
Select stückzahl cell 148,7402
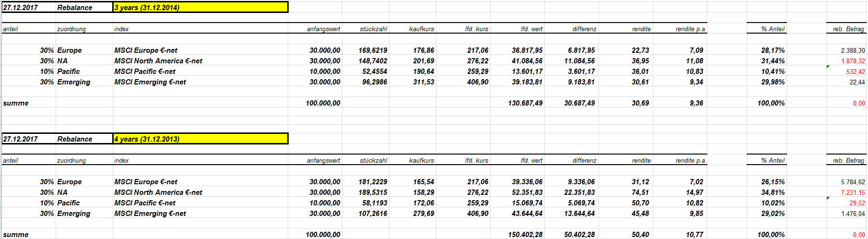[x=373, y=61]
